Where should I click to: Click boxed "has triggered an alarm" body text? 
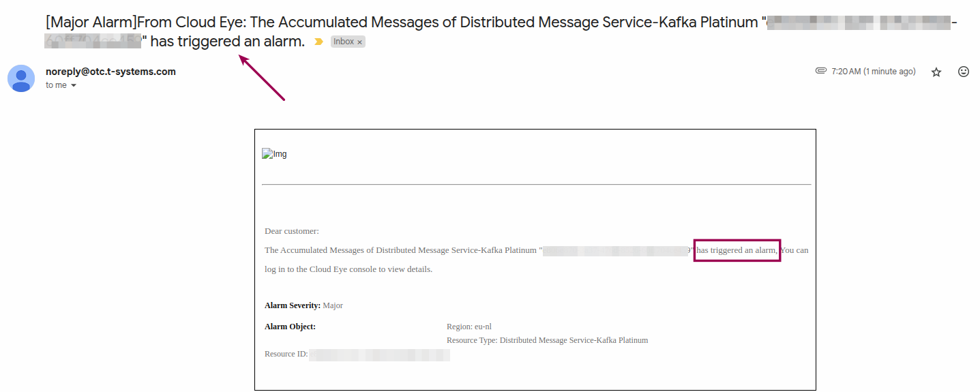coord(737,250)
